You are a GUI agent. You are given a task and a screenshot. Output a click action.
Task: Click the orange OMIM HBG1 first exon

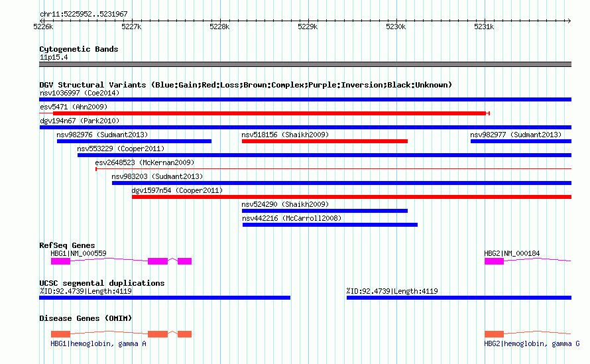tap(60, 334)
